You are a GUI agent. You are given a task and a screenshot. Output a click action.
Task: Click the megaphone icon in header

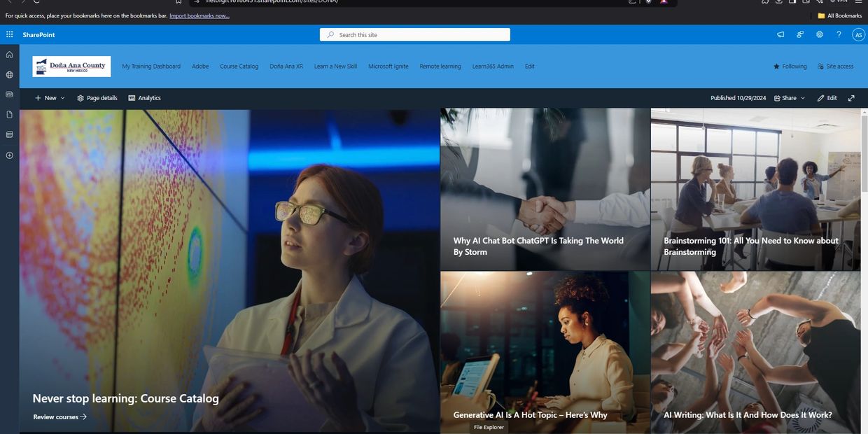tap(780, 34)
